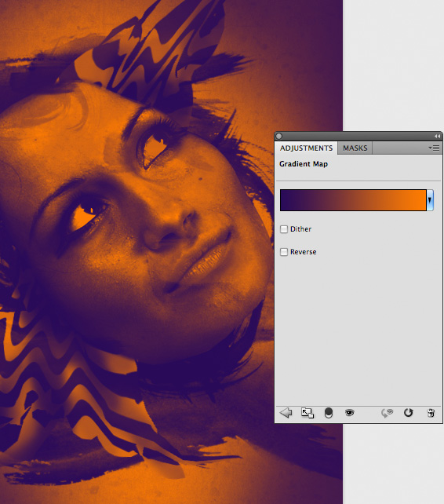Delete adjustment layer with trash icon
Viewport: 444px width, 504px height.
[x=431, y=413]
